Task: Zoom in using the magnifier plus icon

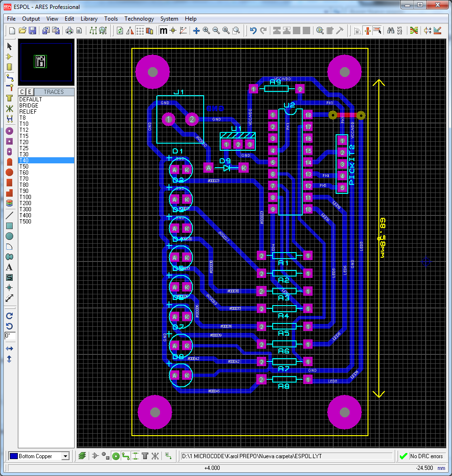Action: tap(207, 31)
